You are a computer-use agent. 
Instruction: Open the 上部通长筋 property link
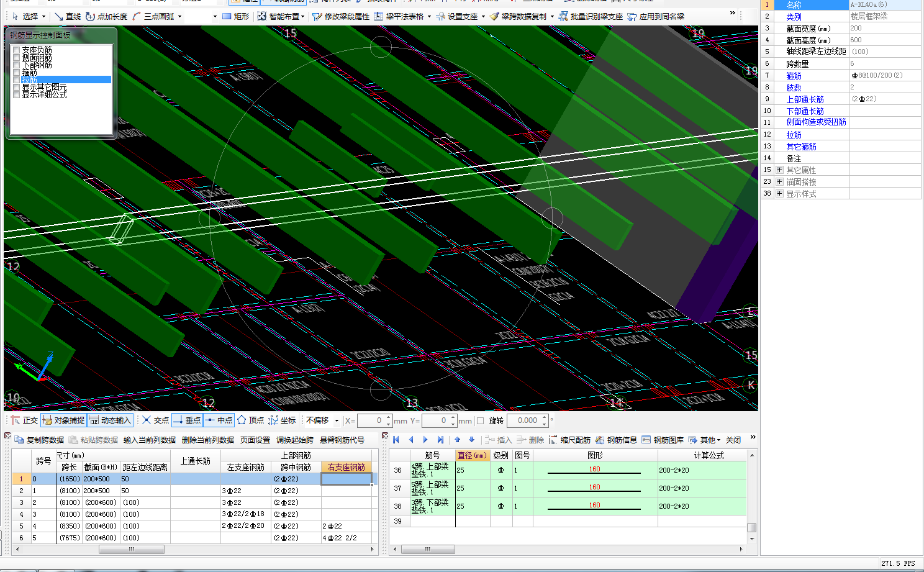tap(805, 99)
